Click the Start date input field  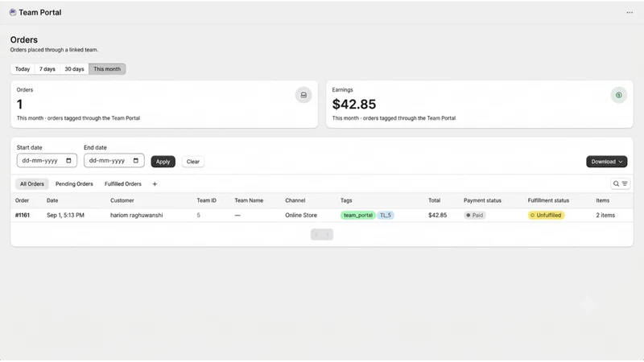coord(47,160)
